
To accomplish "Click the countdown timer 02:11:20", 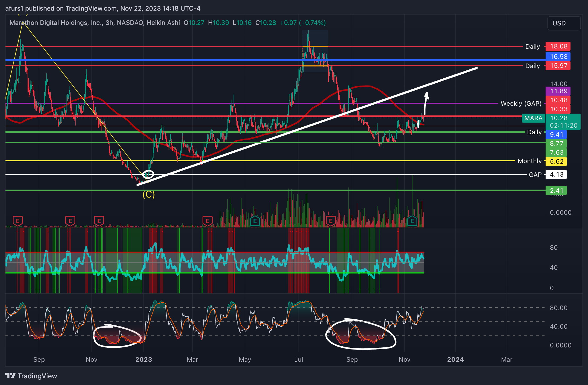I will pyautogui.click(x=564, y=126).
